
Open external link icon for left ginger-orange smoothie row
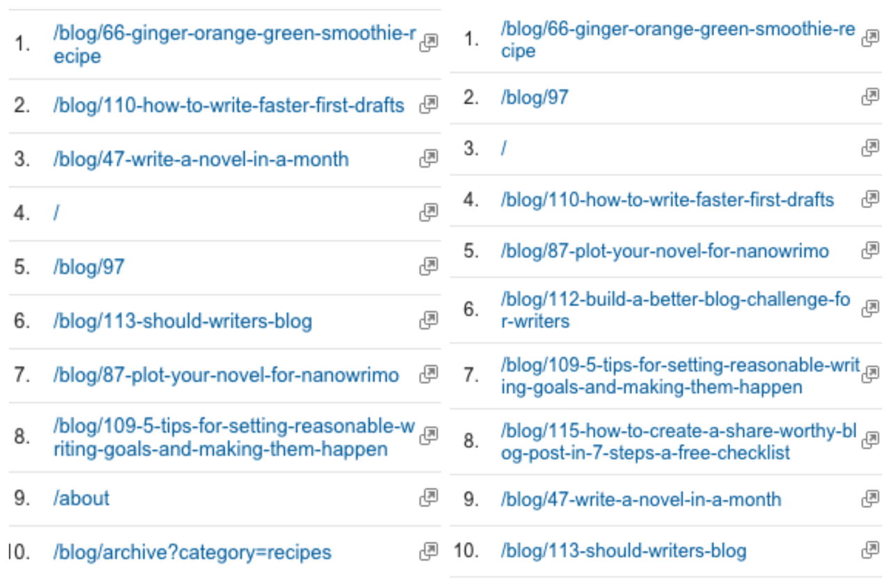click(429, 43)
